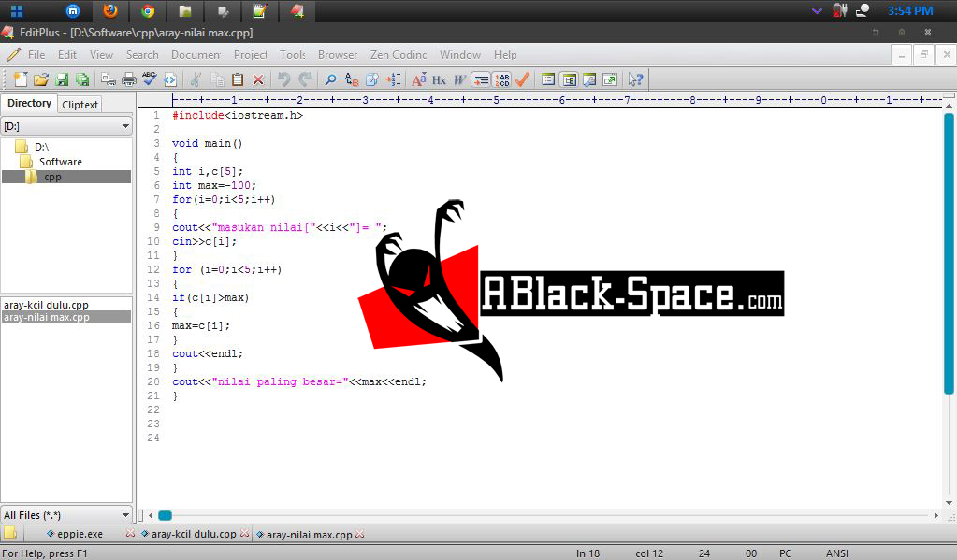Viewport: 957px width, 560px height.
Task: Click the context Help arrow icon
Action: pyautogui.click(x=635, y=79)
